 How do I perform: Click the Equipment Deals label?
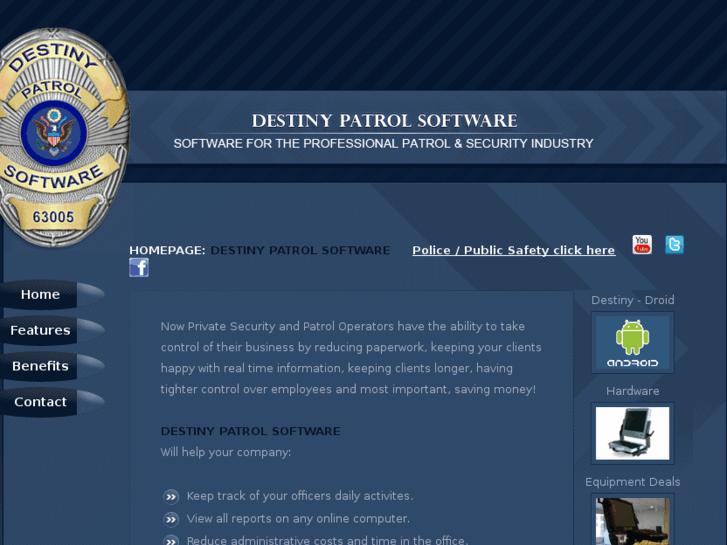632,482
